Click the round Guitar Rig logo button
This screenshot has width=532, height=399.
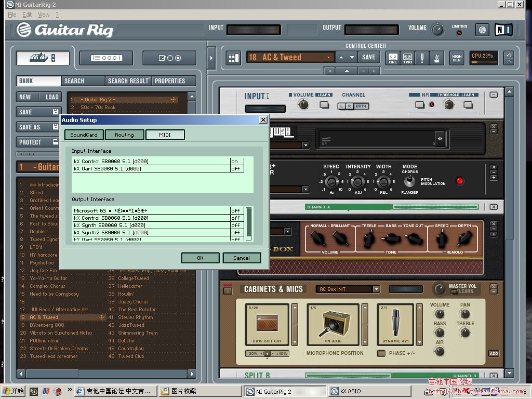[482, 30]
